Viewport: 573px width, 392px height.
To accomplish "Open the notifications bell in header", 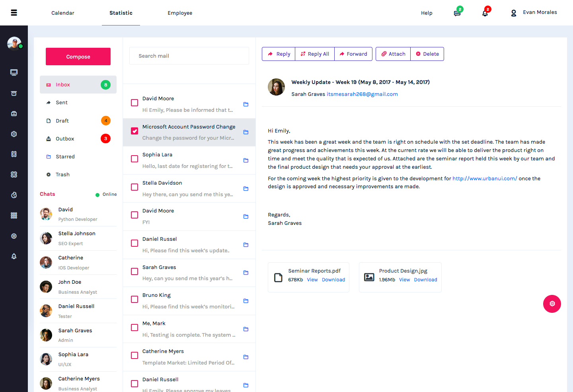I will 485,13.
